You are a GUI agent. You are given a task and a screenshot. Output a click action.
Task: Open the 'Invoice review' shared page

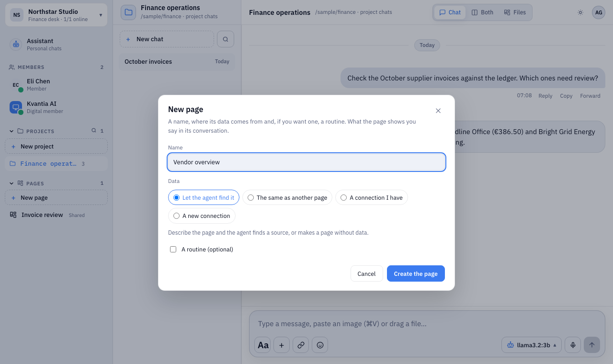(x=56, y=215)
